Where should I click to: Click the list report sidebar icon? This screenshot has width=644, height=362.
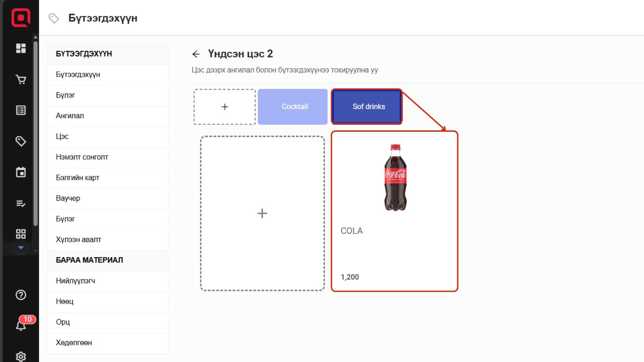pos(21,110)
